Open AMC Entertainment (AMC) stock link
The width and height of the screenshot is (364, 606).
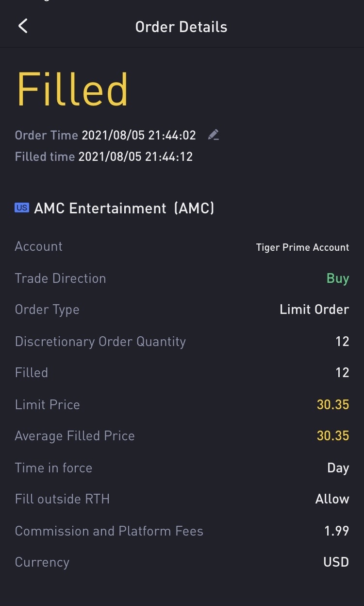point(124,208)
